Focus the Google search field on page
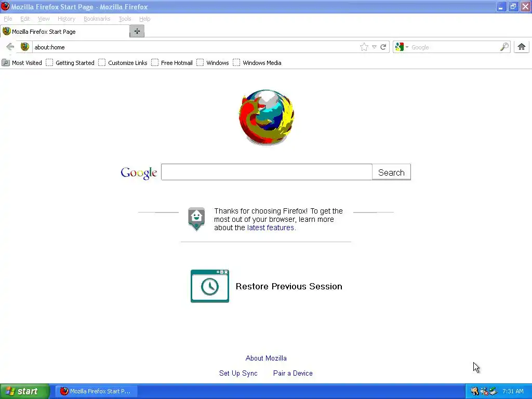This screenshot has width=532, height=399. 267,172
